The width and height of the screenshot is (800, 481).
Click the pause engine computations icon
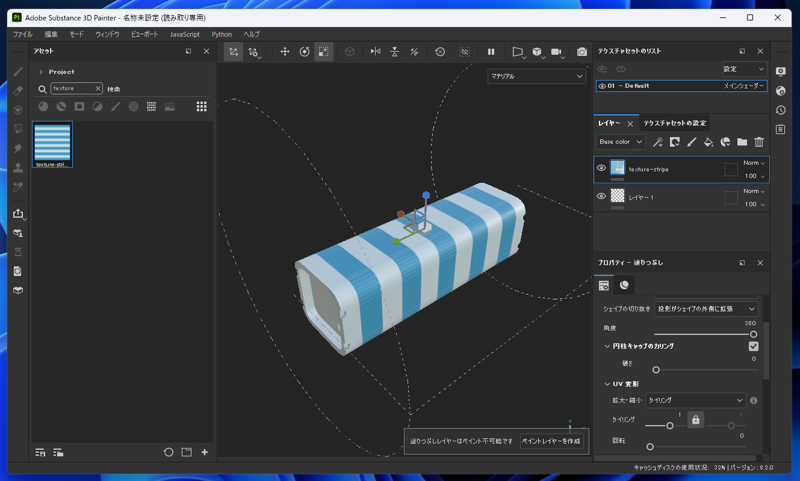point(491,52)
